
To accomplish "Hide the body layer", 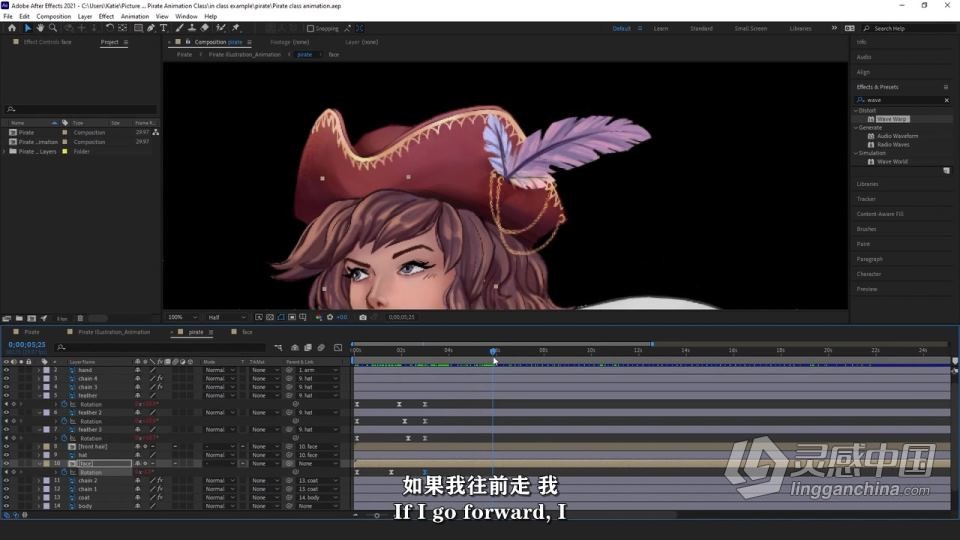I will tap(7, 506).
